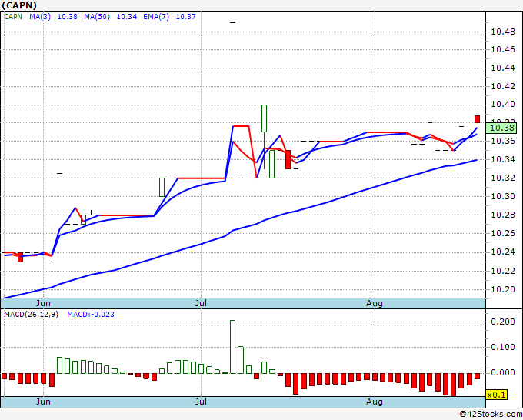The width and height of the screenshot is (523, 420).
Task: Click the 10.36 price axis label
Action: (503, 141)
